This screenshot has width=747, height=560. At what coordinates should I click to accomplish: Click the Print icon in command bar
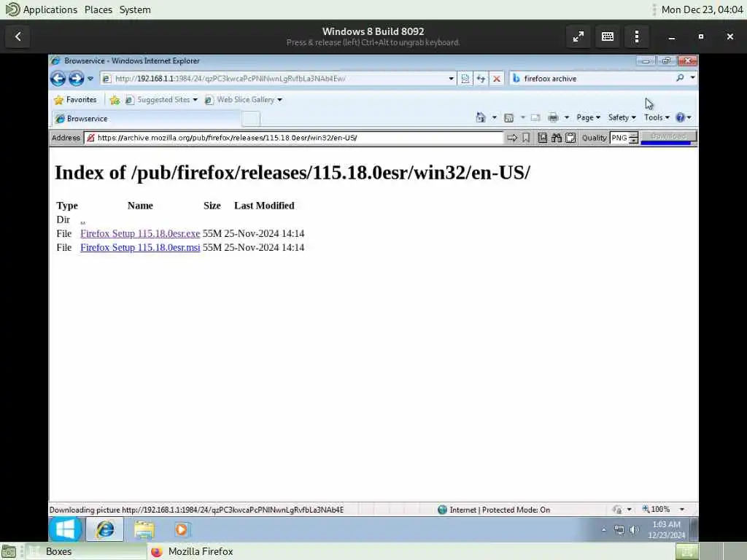click(x=553, y=117)
